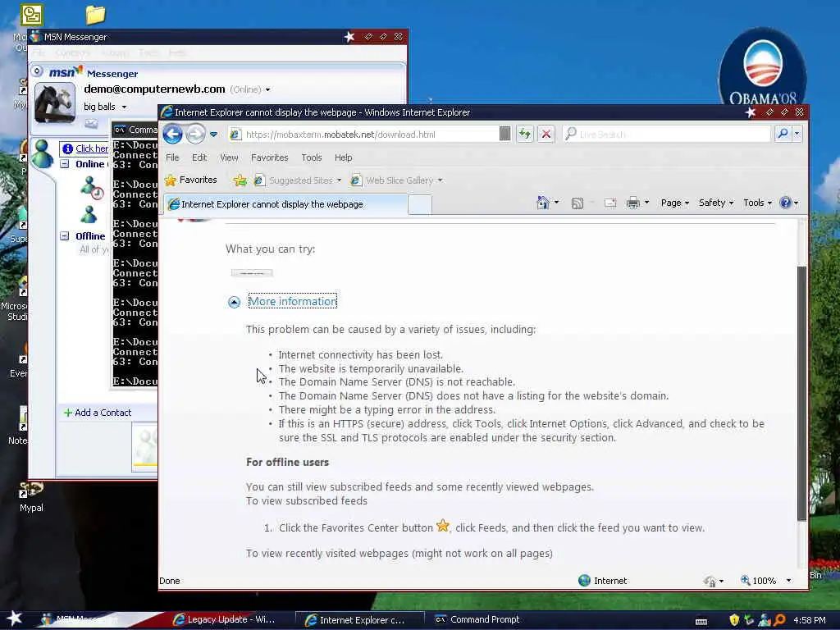The width and height of the screenshot is (840, 630).
Task: Click the status bar security settings icon
Action: point(710,582)
